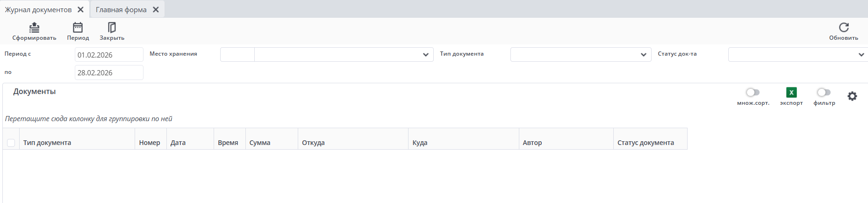Viewport: 868px width, 203px height.
Task: Close the Журнал документов tab
Action: (80, 9)
